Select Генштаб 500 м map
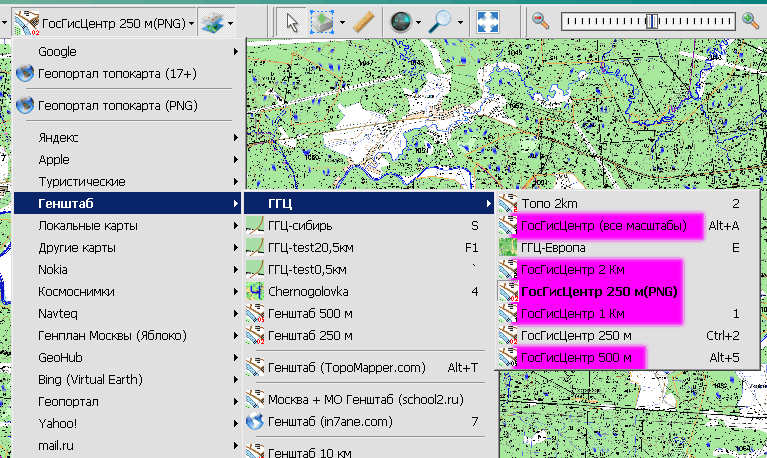The width and height of the screenshot is (767, 458). click(x=369, y=314)
